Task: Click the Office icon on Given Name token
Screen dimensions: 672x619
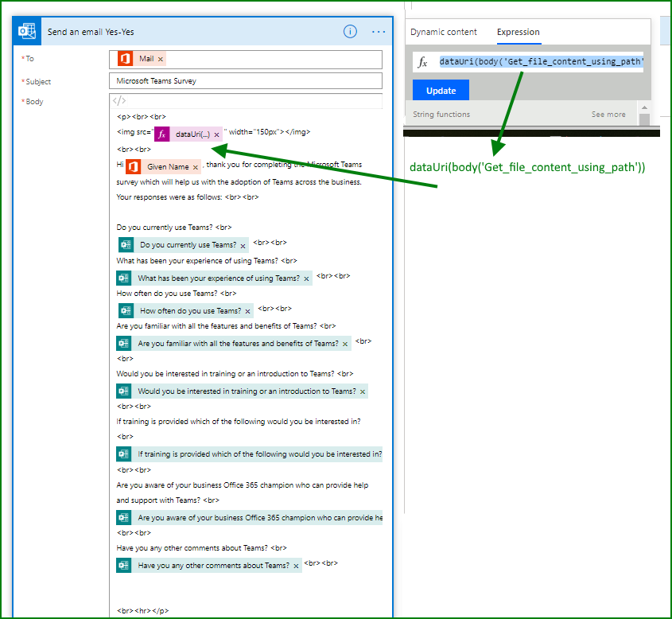Action: [x=133, y=167]
